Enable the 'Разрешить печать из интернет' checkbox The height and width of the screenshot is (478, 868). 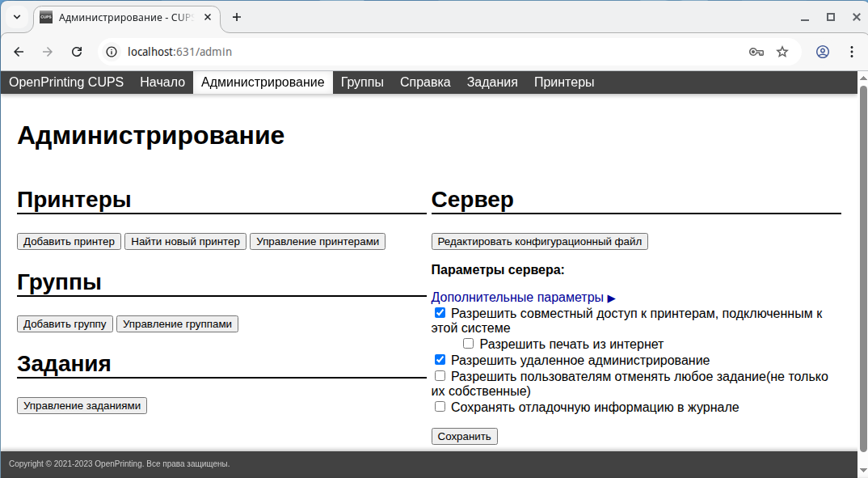469,344
